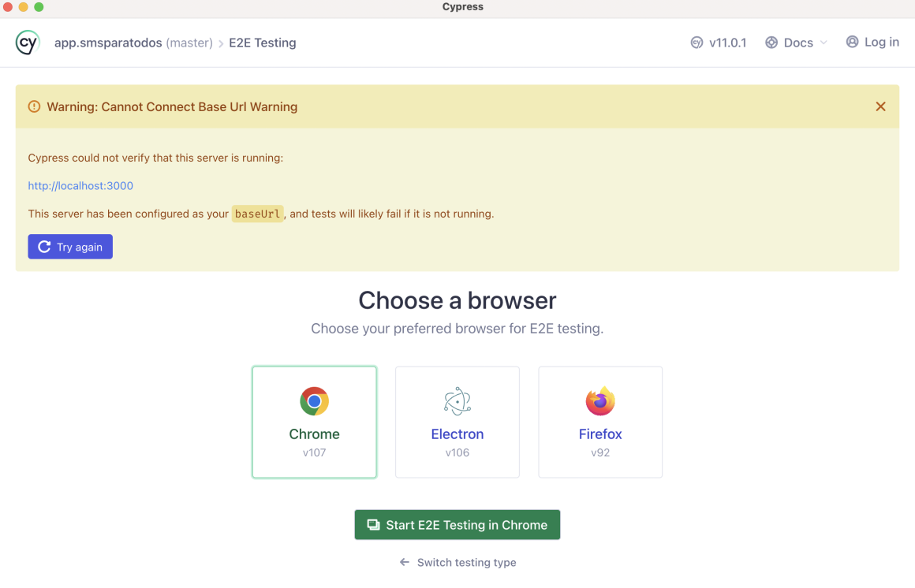
Task: Click the Firefox v92 version text
Action: 600,452
